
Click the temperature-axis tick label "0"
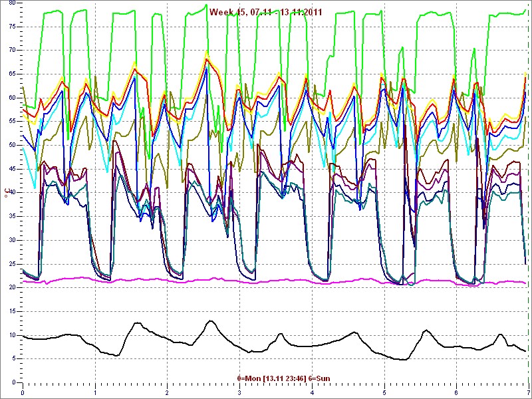14,382
